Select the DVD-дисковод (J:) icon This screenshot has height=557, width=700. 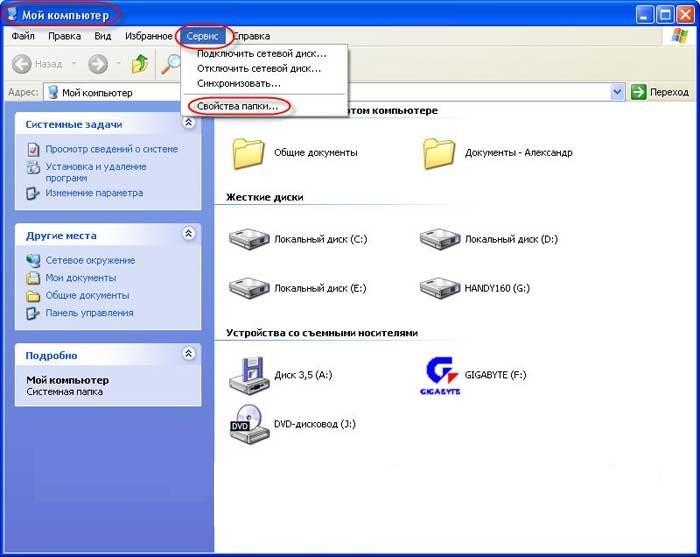pyautogui.click(x=249, y=424)
